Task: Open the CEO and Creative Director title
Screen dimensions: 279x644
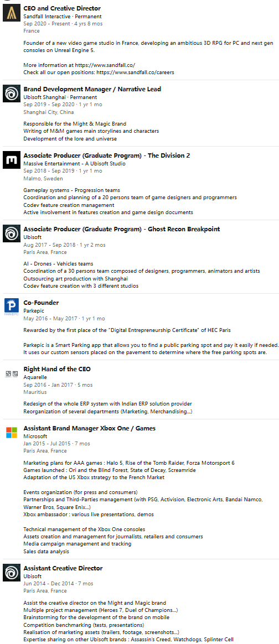Action: [62, 8]
